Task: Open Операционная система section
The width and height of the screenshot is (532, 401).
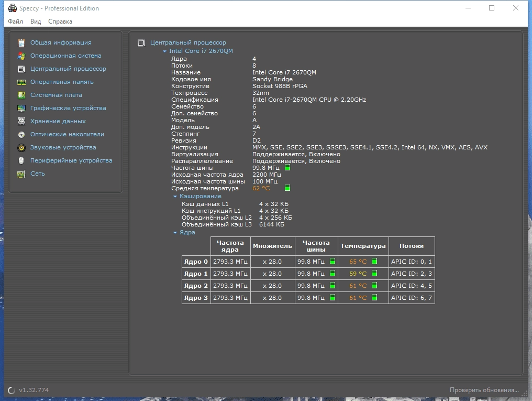Action: click(66, 56)
